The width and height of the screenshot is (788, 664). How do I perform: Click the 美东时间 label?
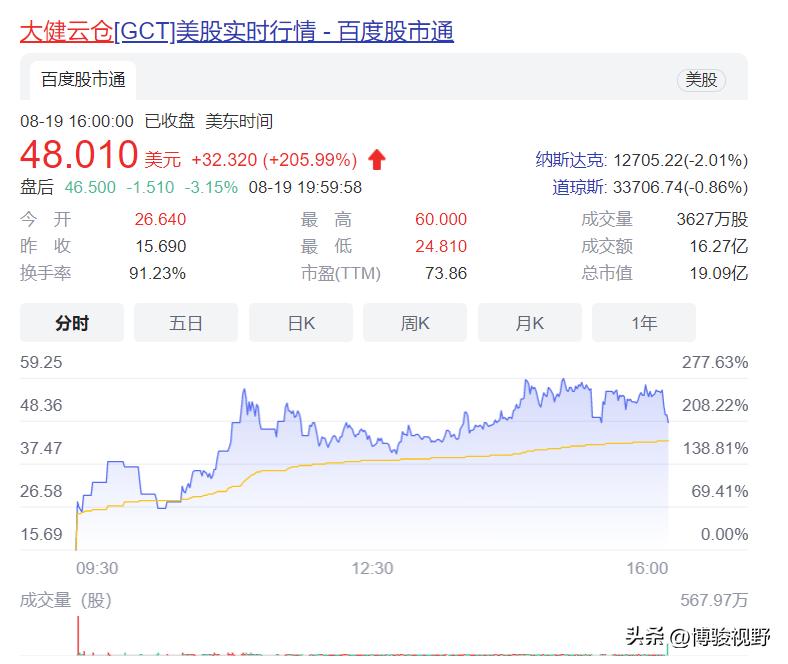click(x=239, y=121)
